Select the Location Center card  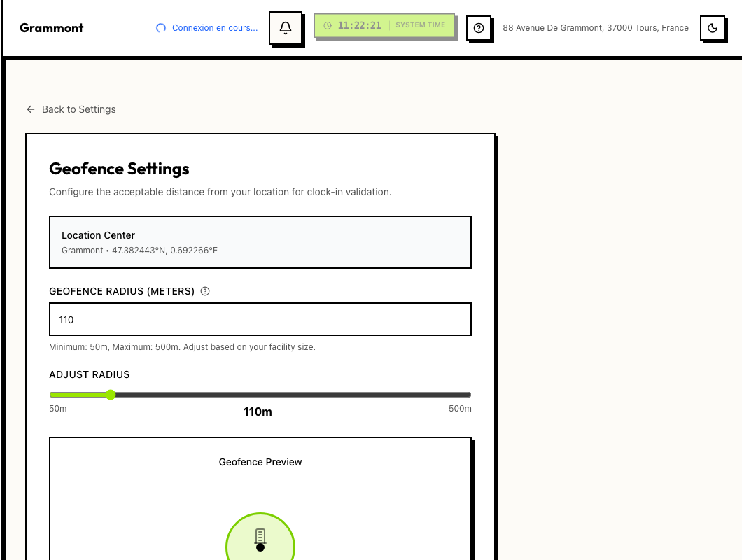click(260, 241)
